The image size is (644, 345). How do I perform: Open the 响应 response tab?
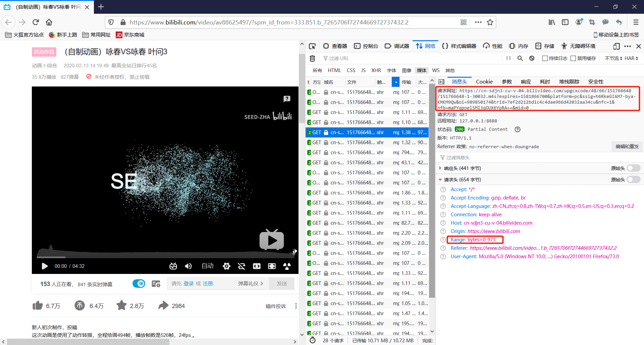(526, 82)
